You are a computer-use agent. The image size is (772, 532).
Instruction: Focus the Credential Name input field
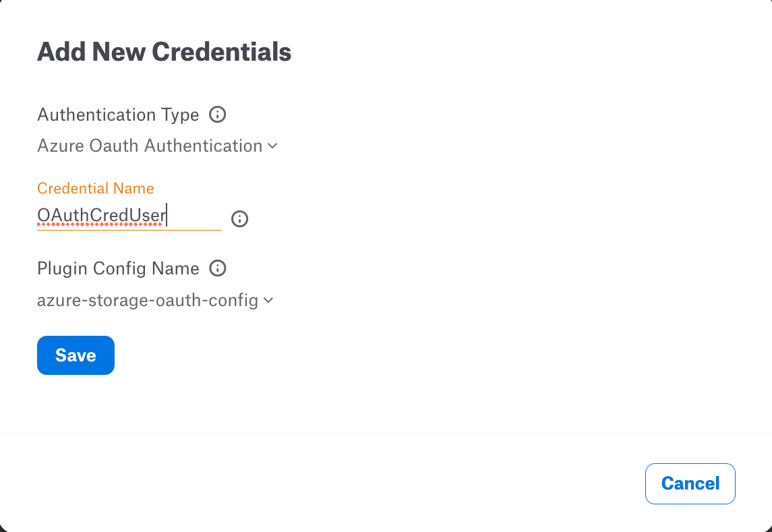tap(129, 216)
